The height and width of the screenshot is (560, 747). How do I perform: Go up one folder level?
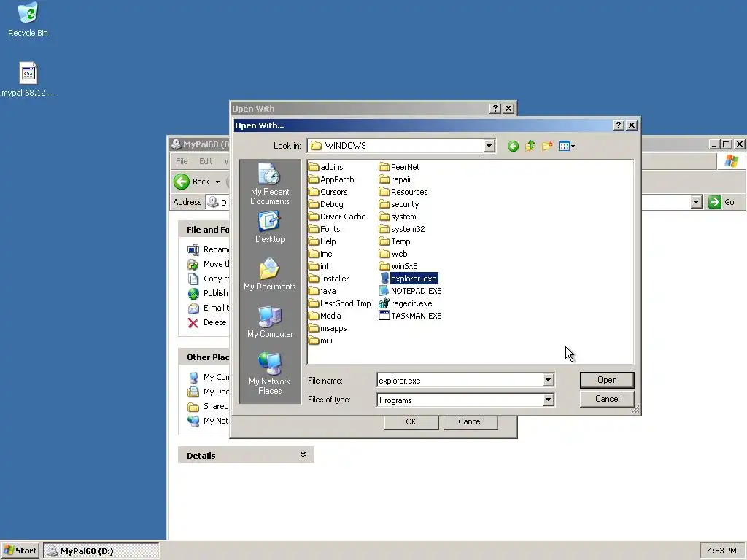530,146
